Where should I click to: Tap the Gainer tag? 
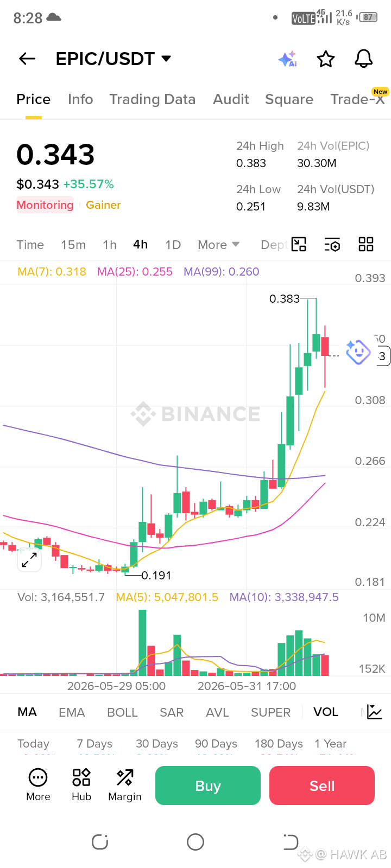[x=103, y=205]
